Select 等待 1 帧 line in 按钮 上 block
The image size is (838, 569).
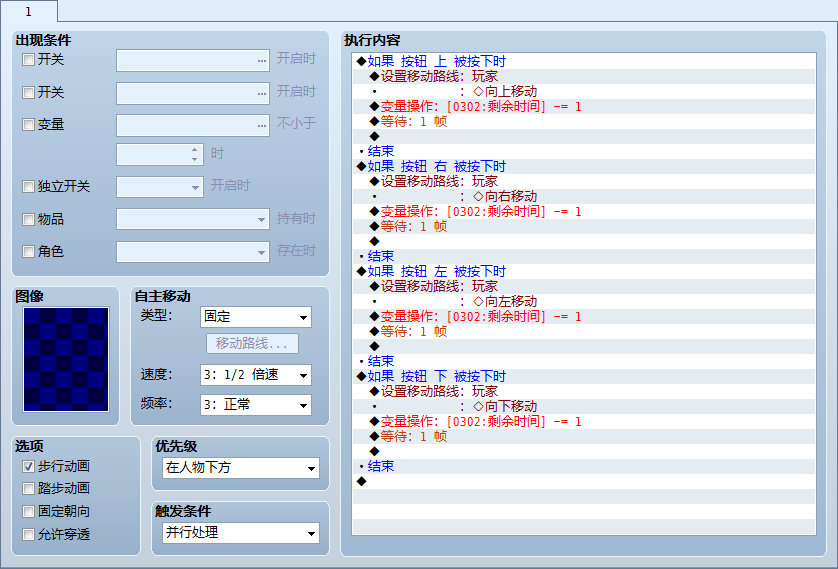pos(584,121)
